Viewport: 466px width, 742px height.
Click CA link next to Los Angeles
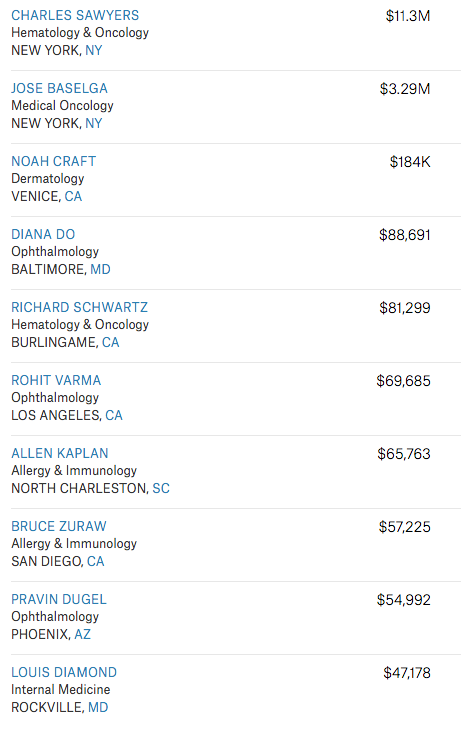(x=114, y=415)
